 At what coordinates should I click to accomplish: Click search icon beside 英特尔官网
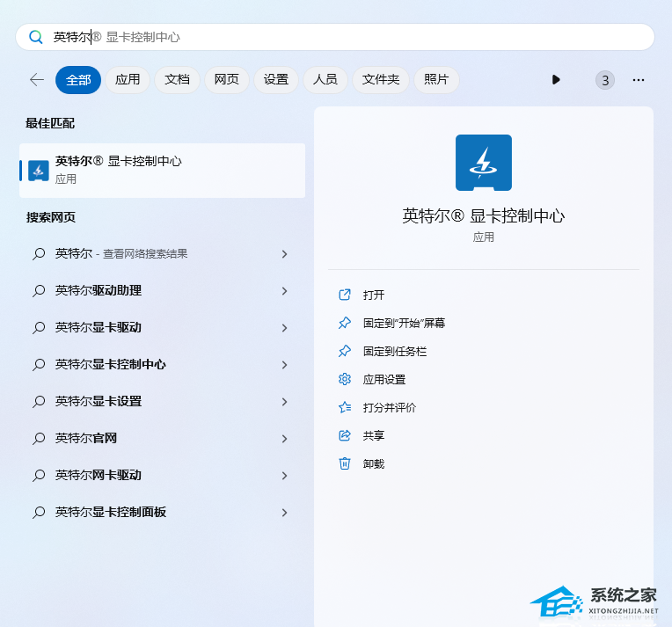[39, 439]
